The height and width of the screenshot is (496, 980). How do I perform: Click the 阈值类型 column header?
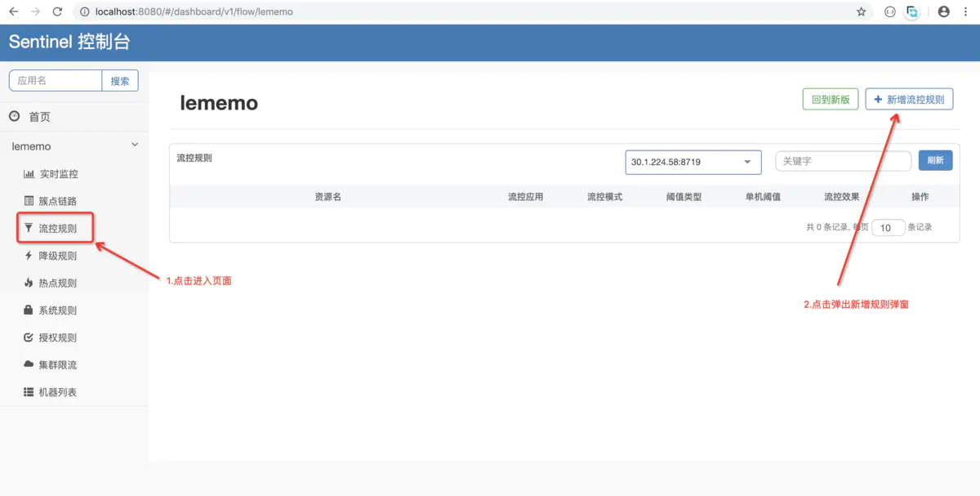tap(684, 197)
